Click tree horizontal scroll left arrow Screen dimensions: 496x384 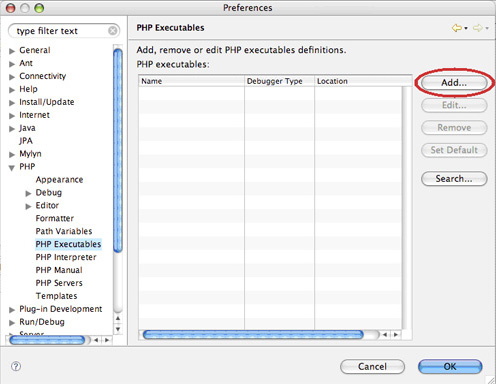pos(96,340)
